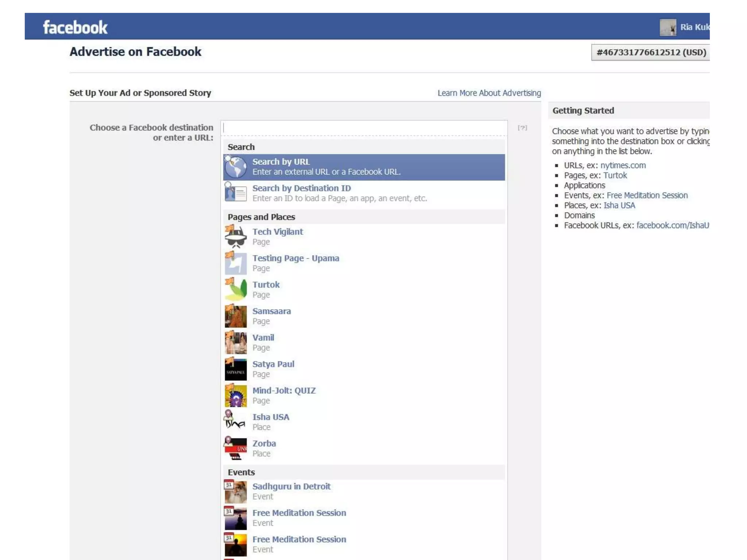Click Ria's profile picture in header
This screenshot has width=747, height=560.
(x=667, y=27)
